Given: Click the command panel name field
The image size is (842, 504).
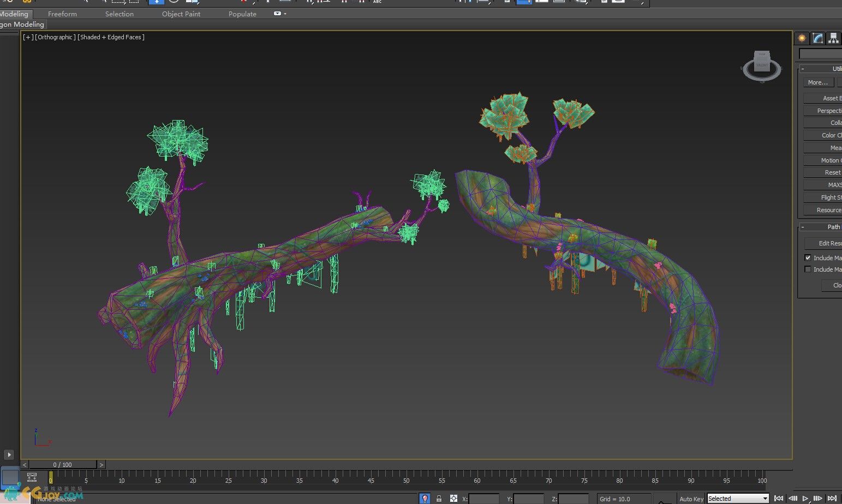Looking at the screenshot, I should point(820,53).
